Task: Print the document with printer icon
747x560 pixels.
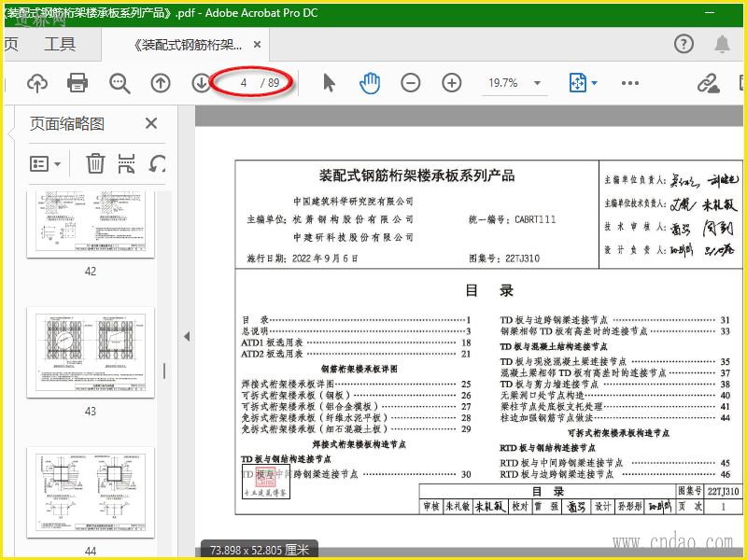Action: pos(78,83)
